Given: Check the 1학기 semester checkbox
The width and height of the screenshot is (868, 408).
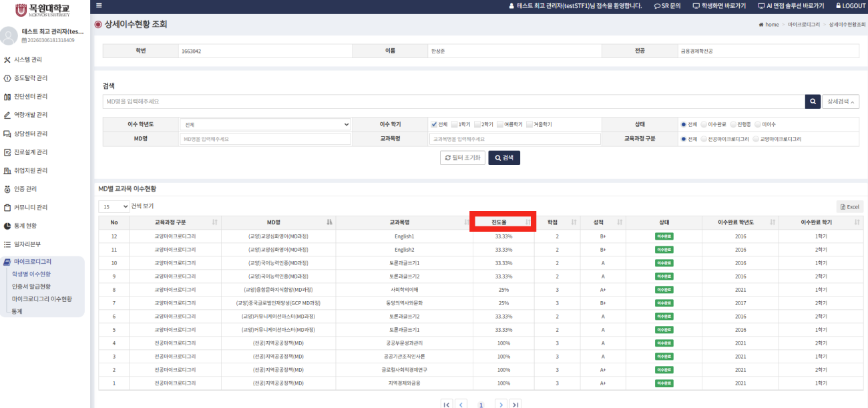Looking at the screenshot, I should tap(455, 124).
